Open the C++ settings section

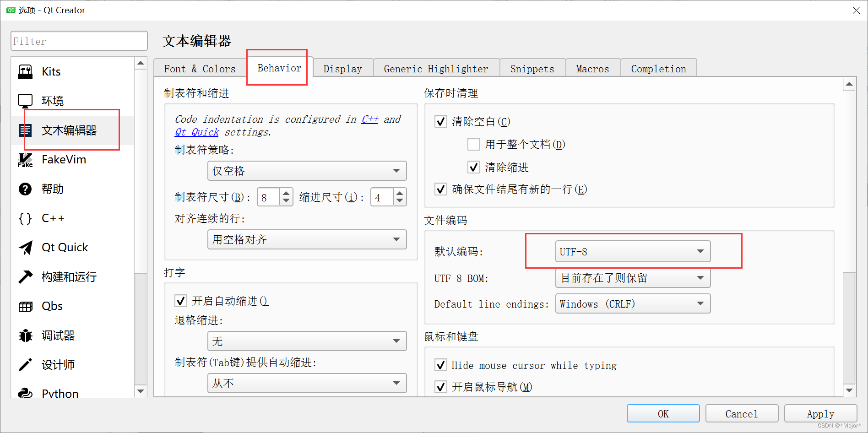pos(53,218)
